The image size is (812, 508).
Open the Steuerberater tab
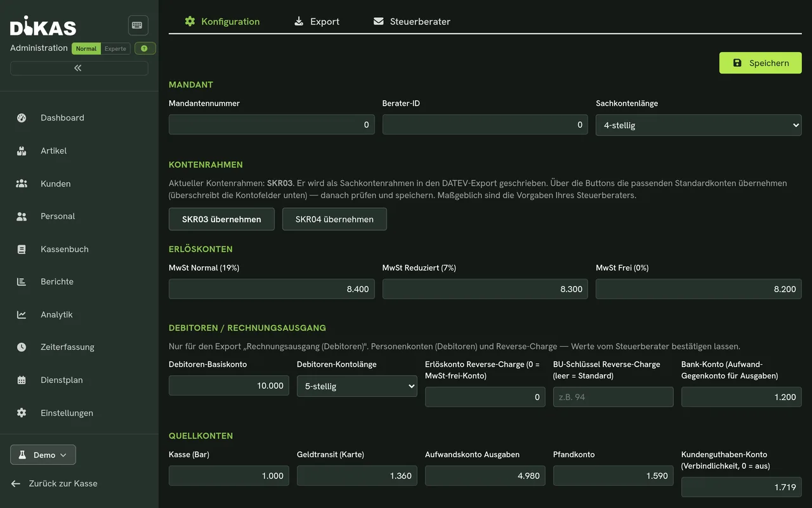(x=412, y=21)
